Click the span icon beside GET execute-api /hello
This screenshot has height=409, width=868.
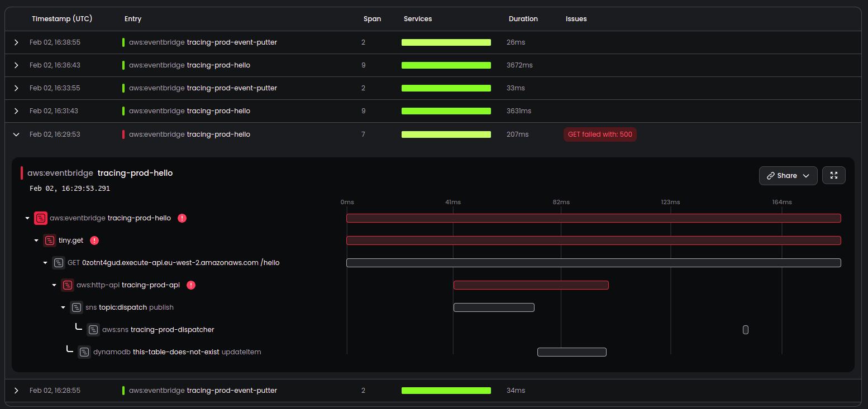pos(59,263)
